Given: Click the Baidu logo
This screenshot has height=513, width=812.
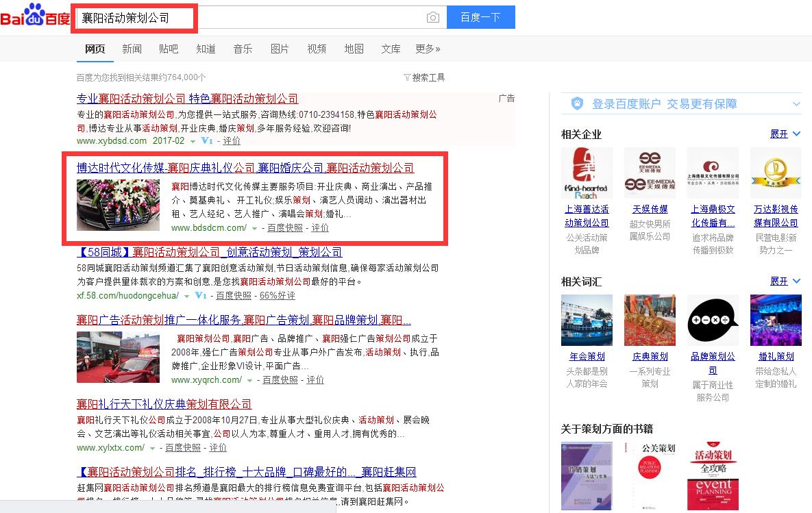Looking at the screenshot, I should pyautogui.click(x=35, y=16).
